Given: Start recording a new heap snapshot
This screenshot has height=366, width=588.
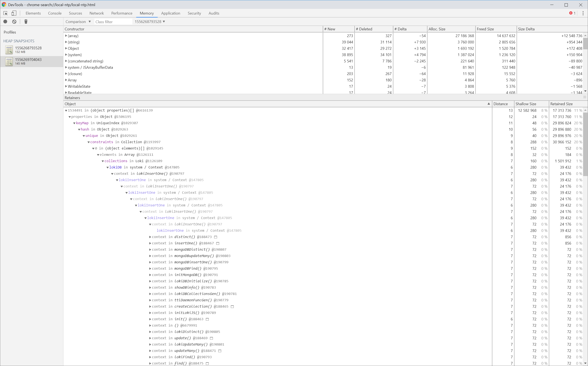Looking at the screenshot, I should coord(5,22).
